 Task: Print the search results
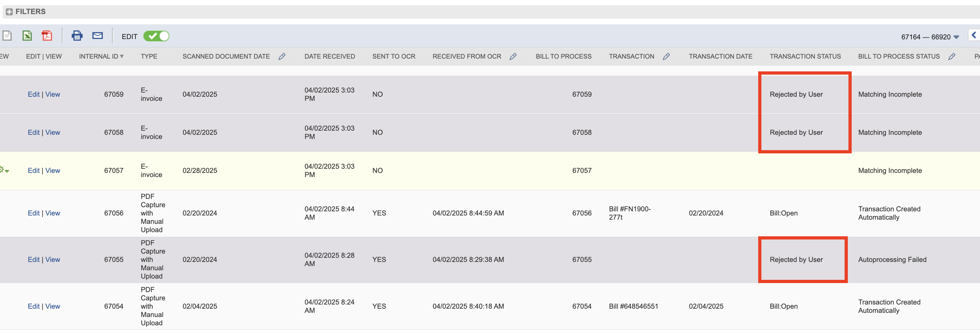(x=77, y=36)
